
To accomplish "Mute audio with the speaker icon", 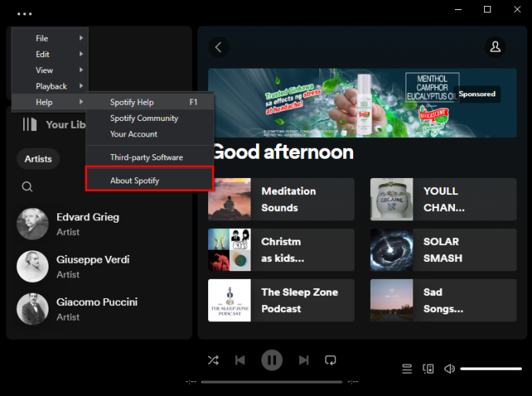I will click(450, 368).
